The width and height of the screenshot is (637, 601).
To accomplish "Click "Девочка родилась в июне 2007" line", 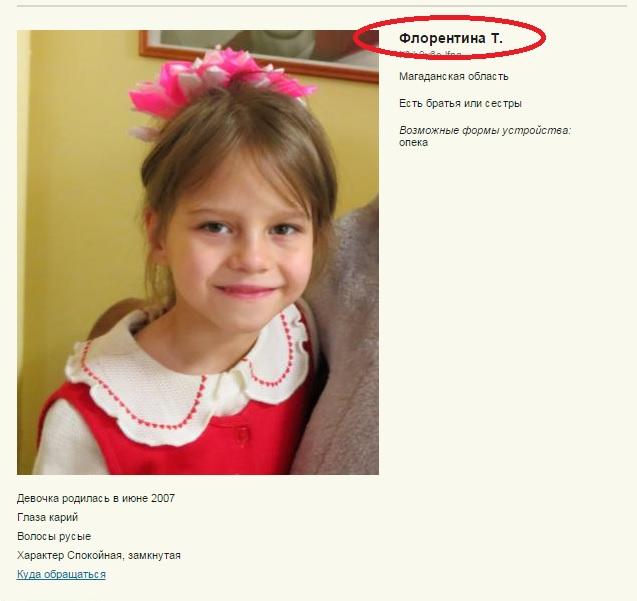I will coord(96,498).
